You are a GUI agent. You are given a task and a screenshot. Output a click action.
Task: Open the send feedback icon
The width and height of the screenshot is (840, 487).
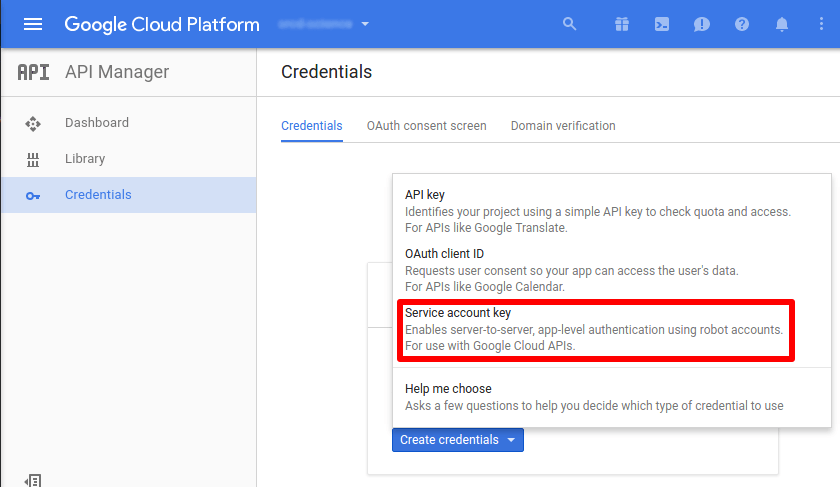pos(701,24)
